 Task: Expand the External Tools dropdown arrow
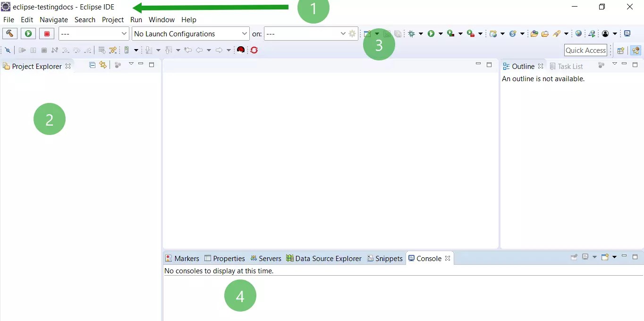click(x=480, y=34)
